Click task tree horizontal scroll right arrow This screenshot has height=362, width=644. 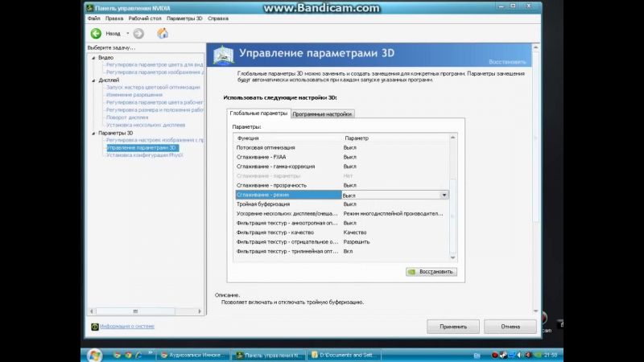coord(200,311)
